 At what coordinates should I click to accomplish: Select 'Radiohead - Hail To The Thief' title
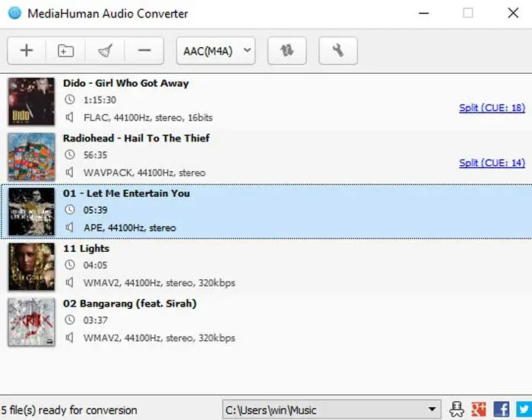pyautogui.click(x=136, y=138)
